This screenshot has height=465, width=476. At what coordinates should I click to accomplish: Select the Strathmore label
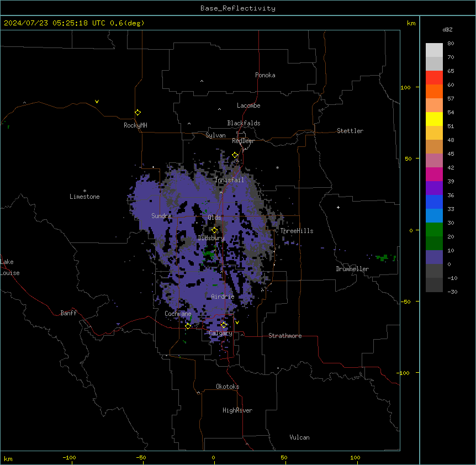click(285, 336)
